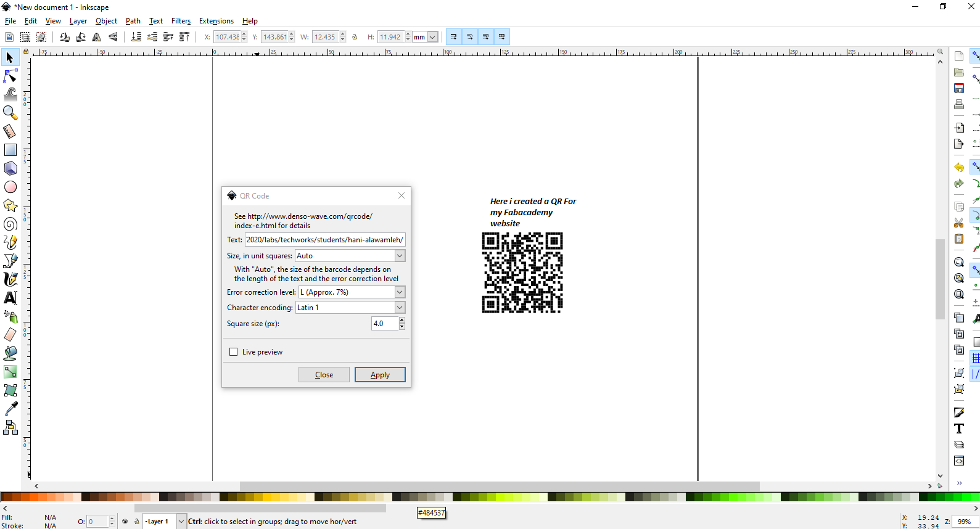Toggle current layer visibility eye

[x=125, y=522]
